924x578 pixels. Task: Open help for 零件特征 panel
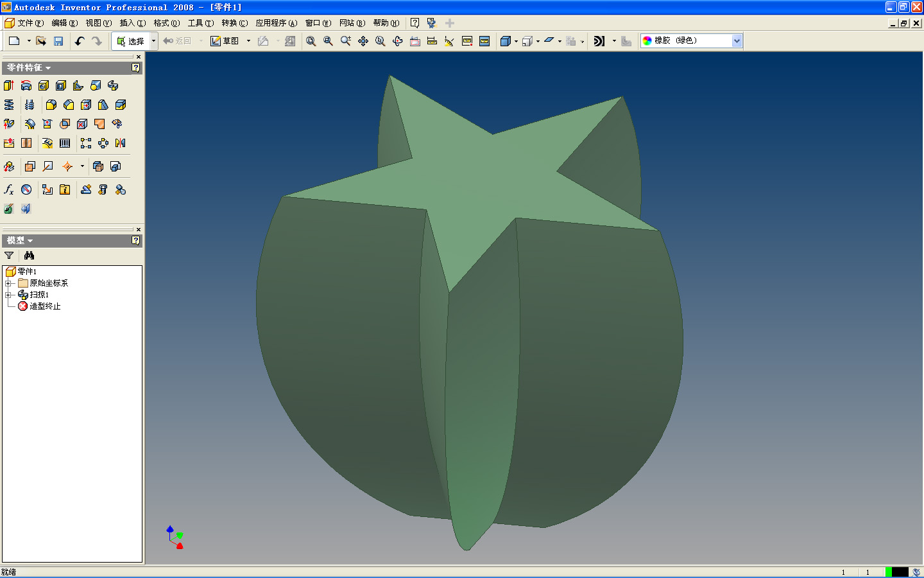click(x=136, y=67)
